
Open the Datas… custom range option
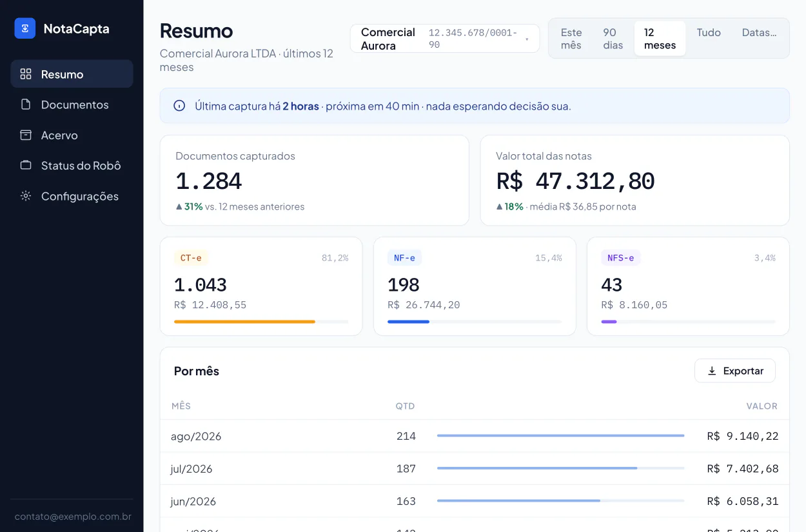[x=759, y=32]
